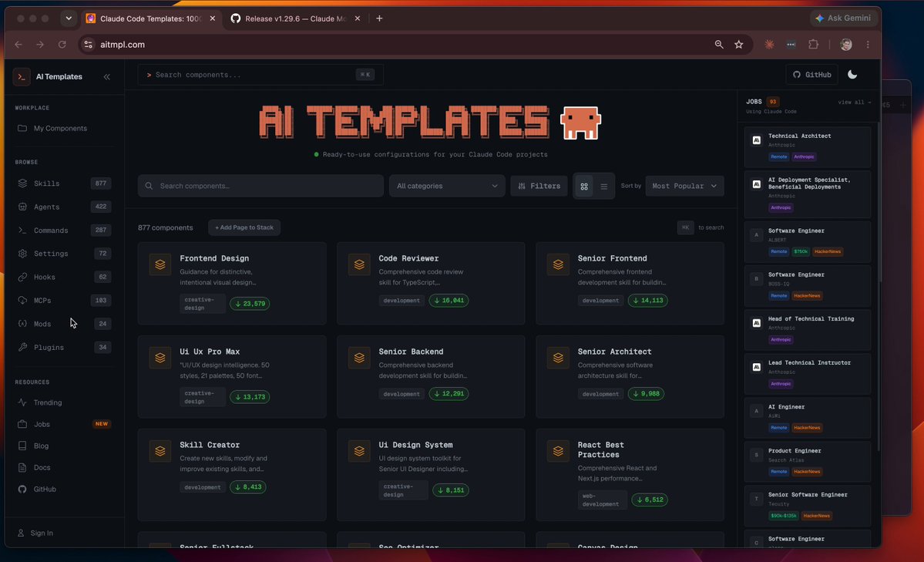Open the AI Deployment Specialist job listing

click(x=808, y=194)
